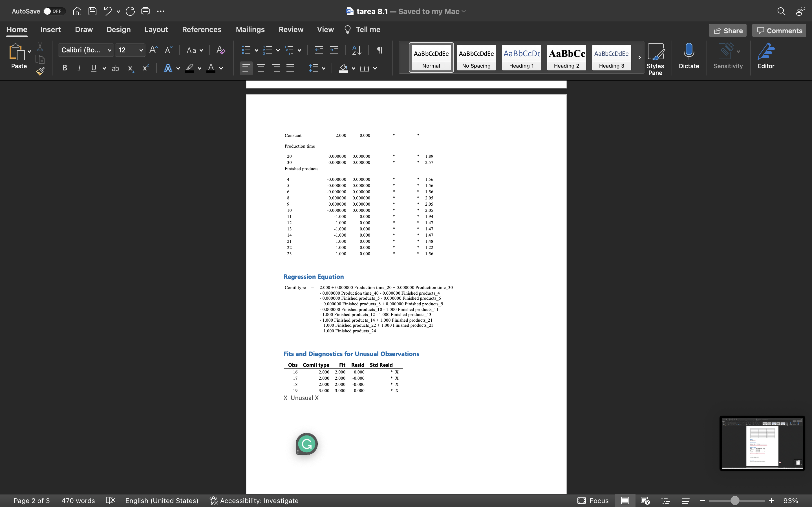Expand the line spacing options
This screenshot has width=812, height=507.
(x=324, y=68)
